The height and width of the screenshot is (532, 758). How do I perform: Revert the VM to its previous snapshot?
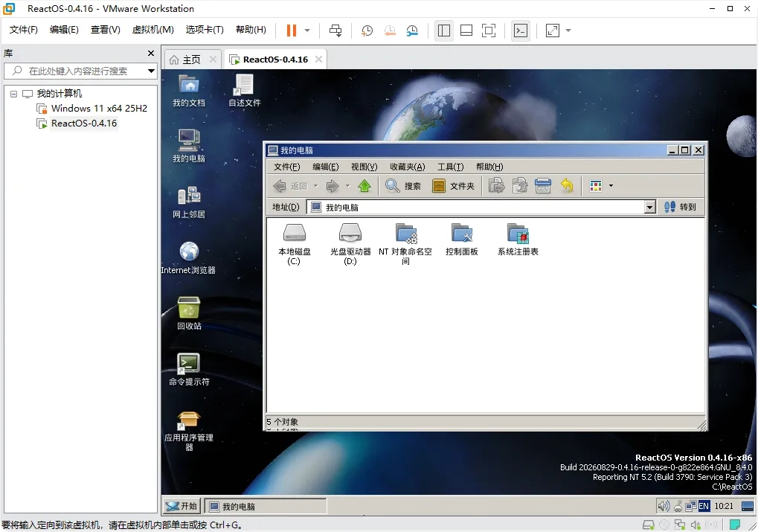click(390, 31)
